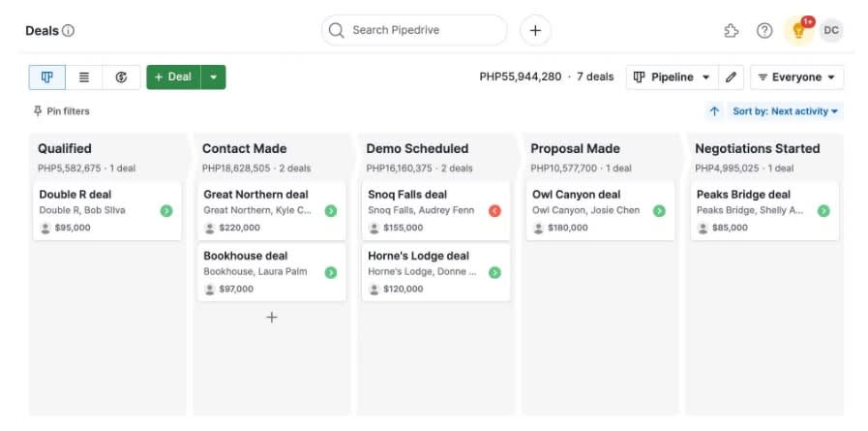Open the Pipeline selector dropdown
The height and width of the screenshot is (431, 868).
click(672, 77)
